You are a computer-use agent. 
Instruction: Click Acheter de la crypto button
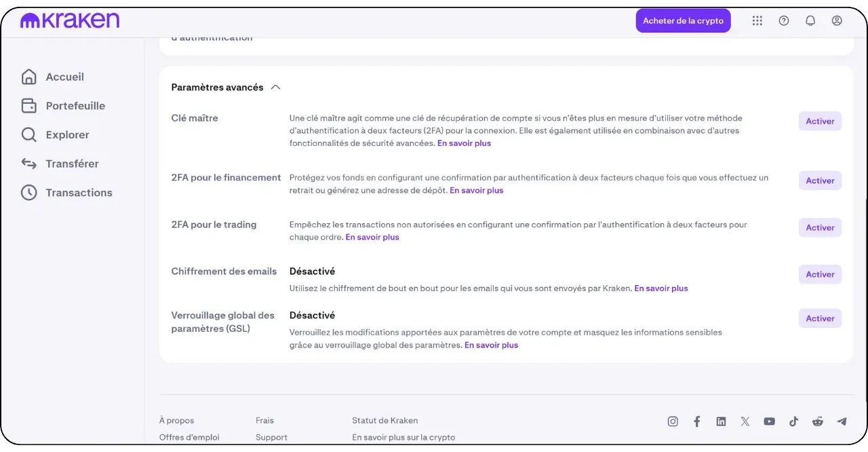coord(683,21)
